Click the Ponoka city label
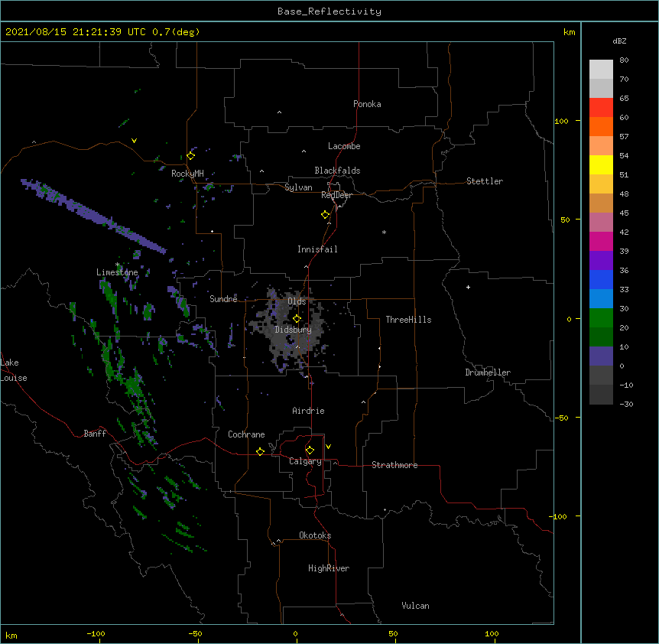Image resolution: width=659 pixels, height=644 pixels. pyautogui.click(x=367, y=104)
